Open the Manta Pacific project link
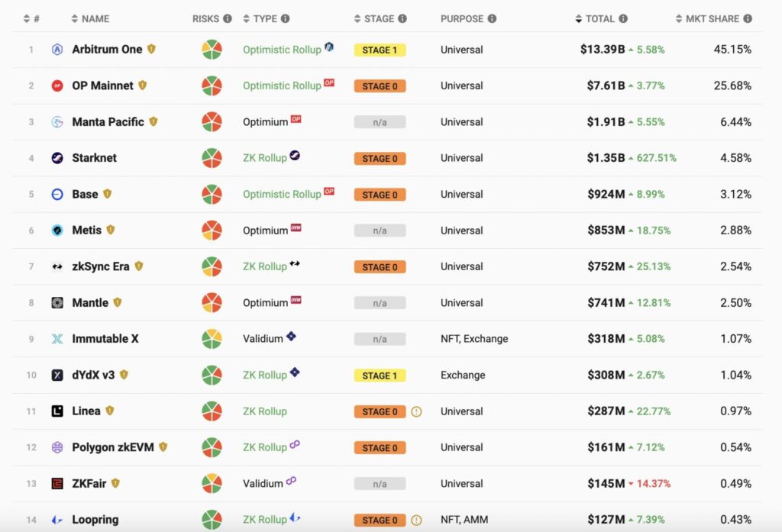The width and height of the screenshot is (782, 532). 108,122
